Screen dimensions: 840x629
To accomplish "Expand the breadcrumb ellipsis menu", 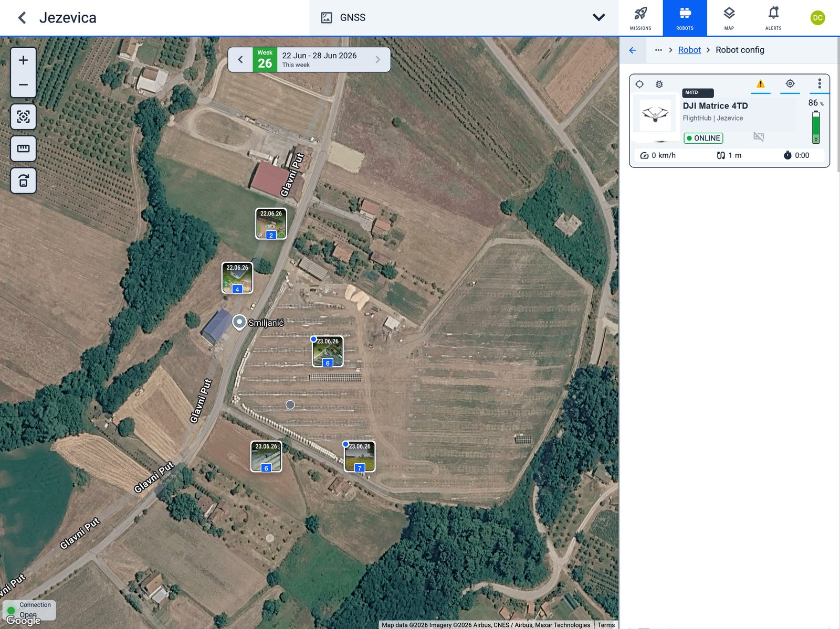I will (658, 50).
